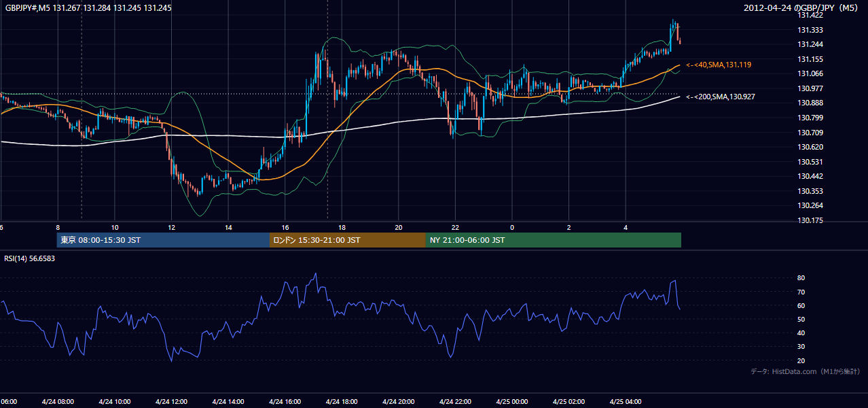Click the 130.888 price axis label
Image resolution: width=868 pixels, height=408 pixels.
click(x=810, y=103)
